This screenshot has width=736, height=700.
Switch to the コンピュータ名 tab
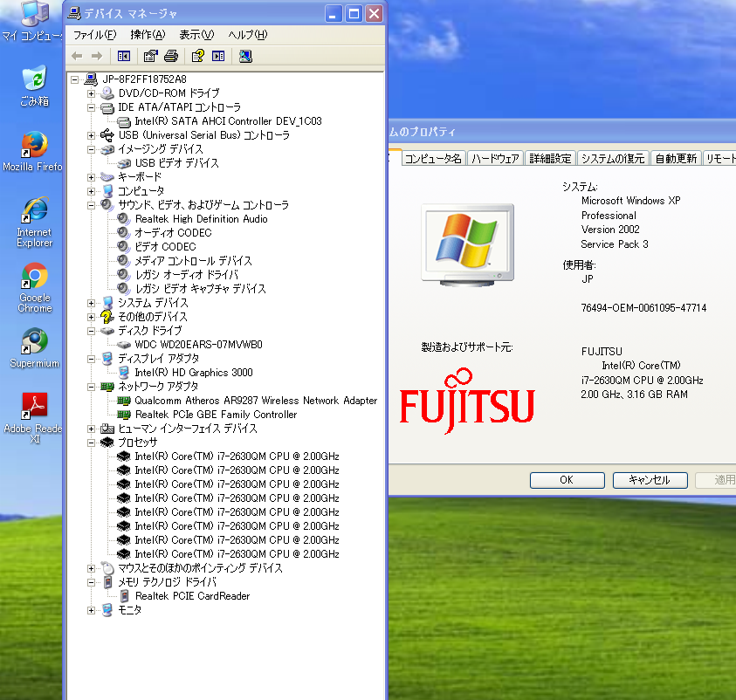click(x=433, y=159)
